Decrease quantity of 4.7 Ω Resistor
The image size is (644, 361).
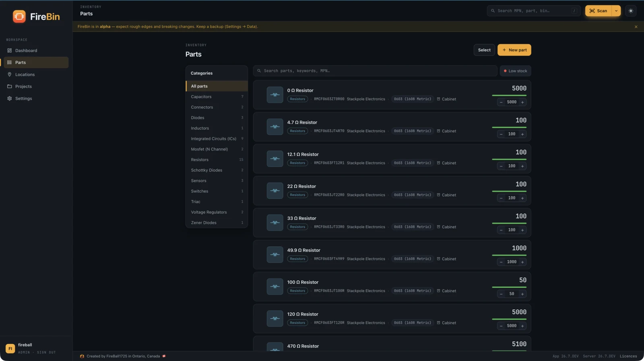501,134
